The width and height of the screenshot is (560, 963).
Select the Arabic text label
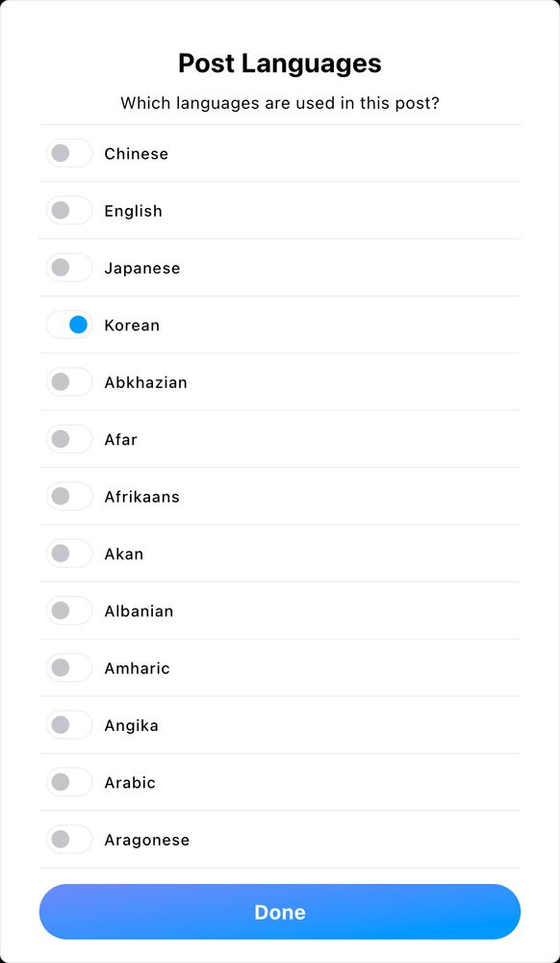click(130, 783)
